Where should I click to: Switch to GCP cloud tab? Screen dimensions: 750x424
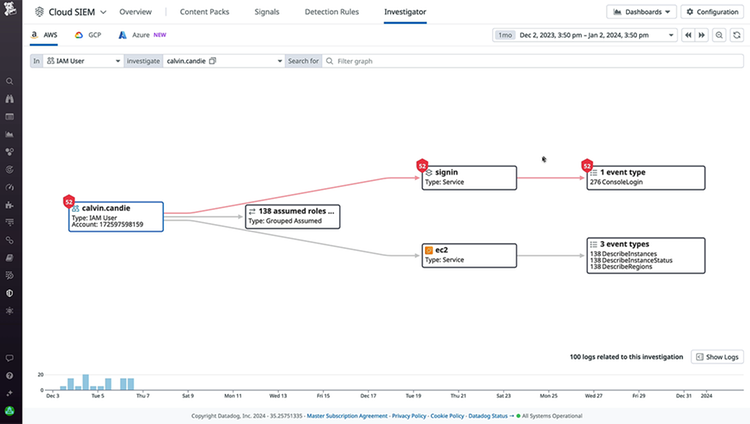pyautogui.click(x=88, y=35)
